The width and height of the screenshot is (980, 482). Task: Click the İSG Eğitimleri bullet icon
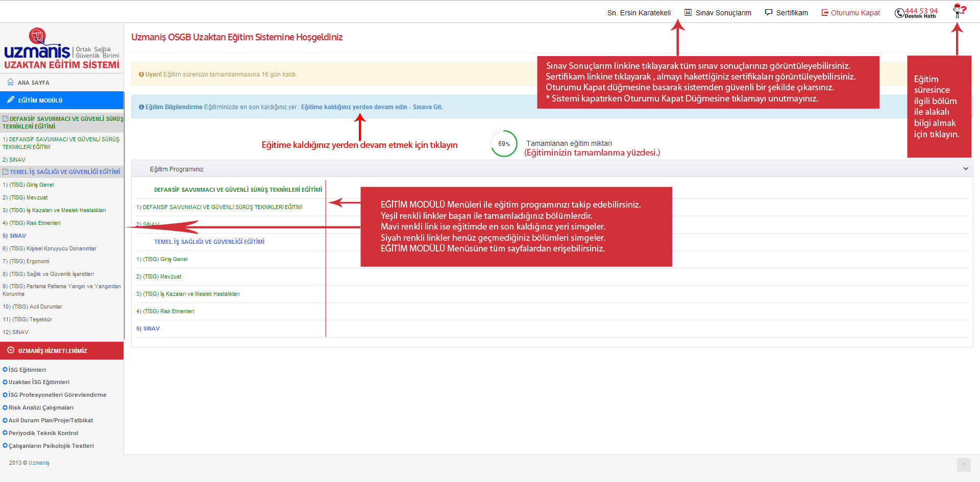point(5,369)
